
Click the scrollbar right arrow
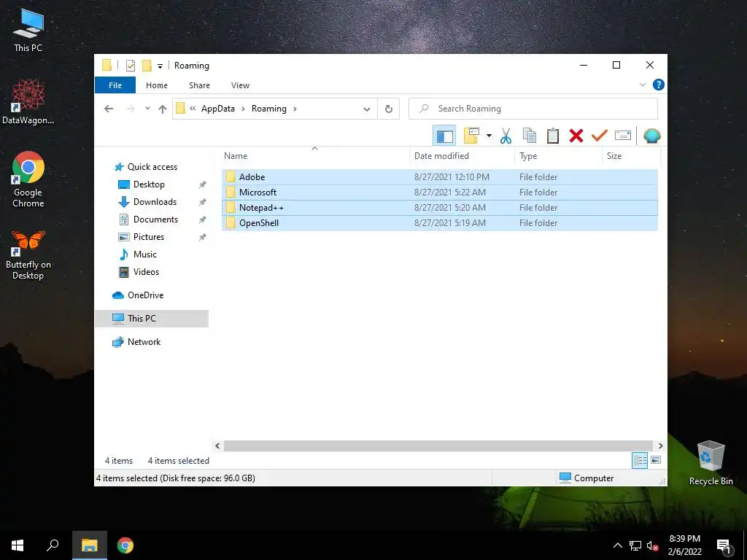coord(660,446)
